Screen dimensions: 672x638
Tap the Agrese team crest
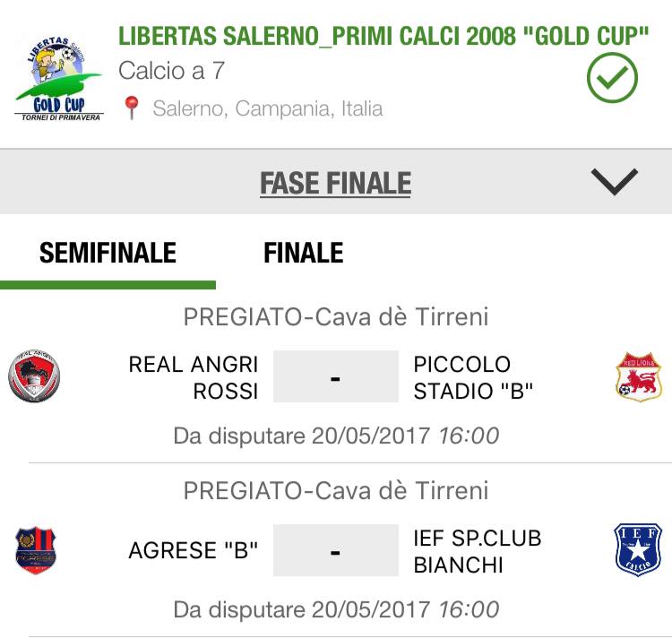(x=36, y=550)
